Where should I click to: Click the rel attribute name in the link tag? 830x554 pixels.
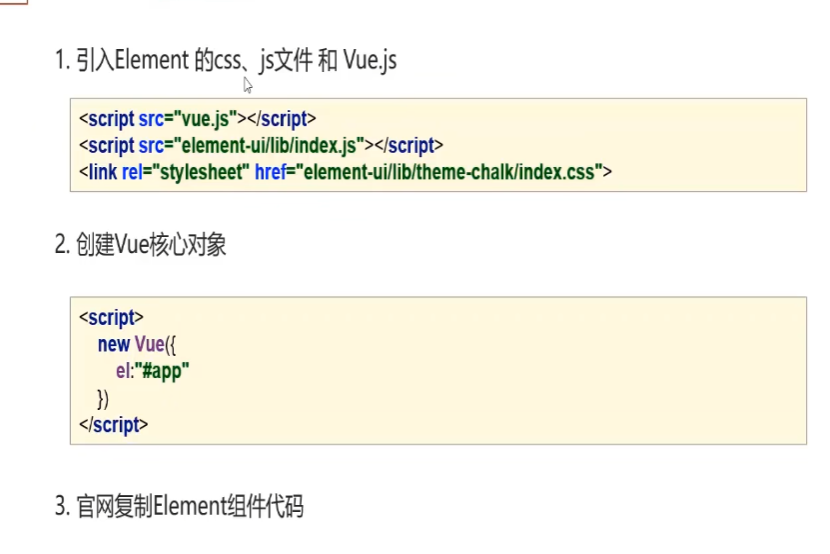click(132, 172)
